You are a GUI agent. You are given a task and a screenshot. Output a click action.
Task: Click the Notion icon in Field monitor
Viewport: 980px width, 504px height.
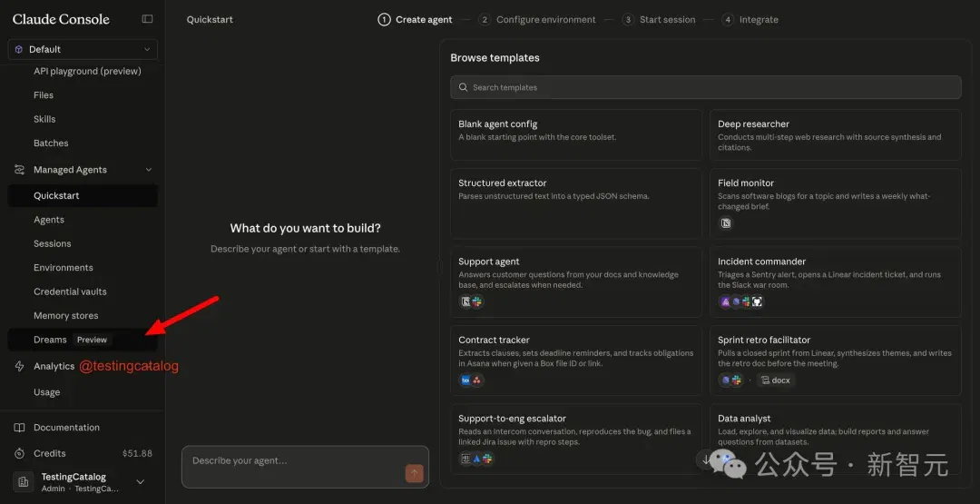(x=726, y=223)
